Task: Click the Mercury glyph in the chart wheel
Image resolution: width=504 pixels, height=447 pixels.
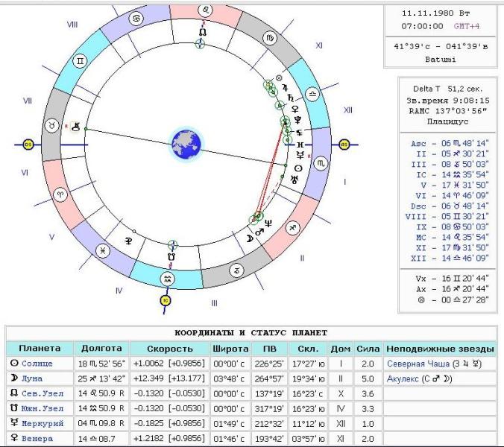Action: point(300,156)
